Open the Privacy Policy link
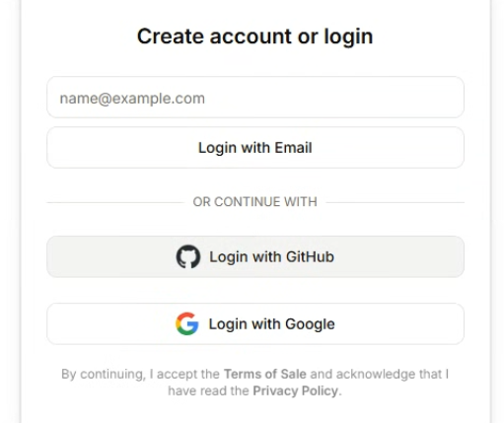This screenshot has width=504, height=423. coord(295,390)
